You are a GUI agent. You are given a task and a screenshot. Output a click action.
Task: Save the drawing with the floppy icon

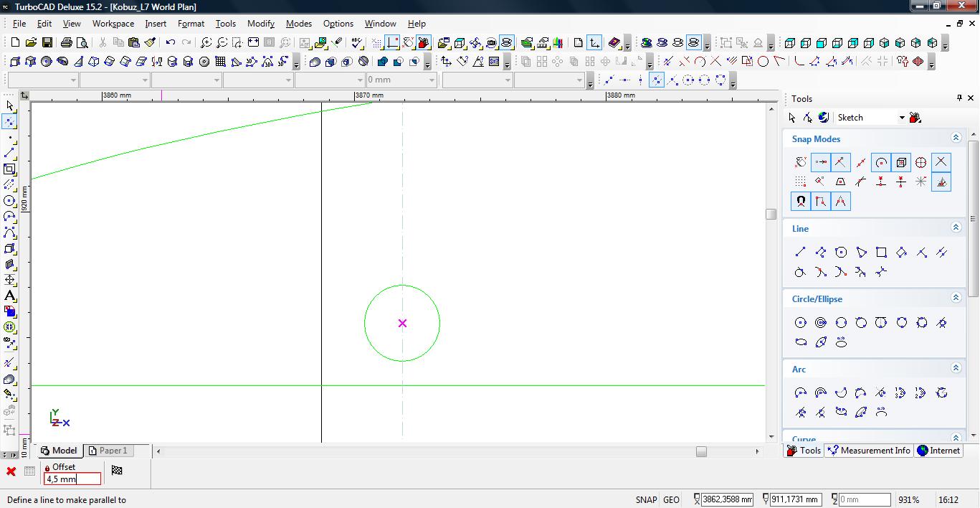coord(47,43)
